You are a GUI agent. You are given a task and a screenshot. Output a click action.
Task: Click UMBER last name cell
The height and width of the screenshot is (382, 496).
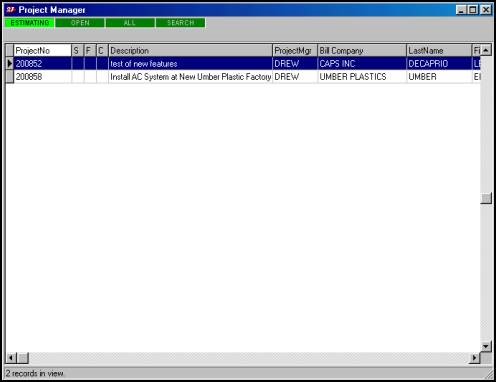[x=439, y=77]
